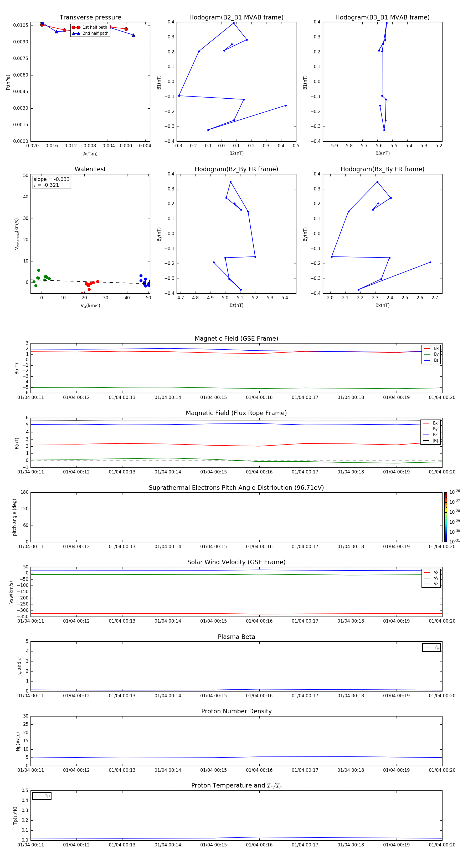The height and width of the screenshot is (868, 473).
Task: Click the pitch angle color bar
Action: point(446,517)
